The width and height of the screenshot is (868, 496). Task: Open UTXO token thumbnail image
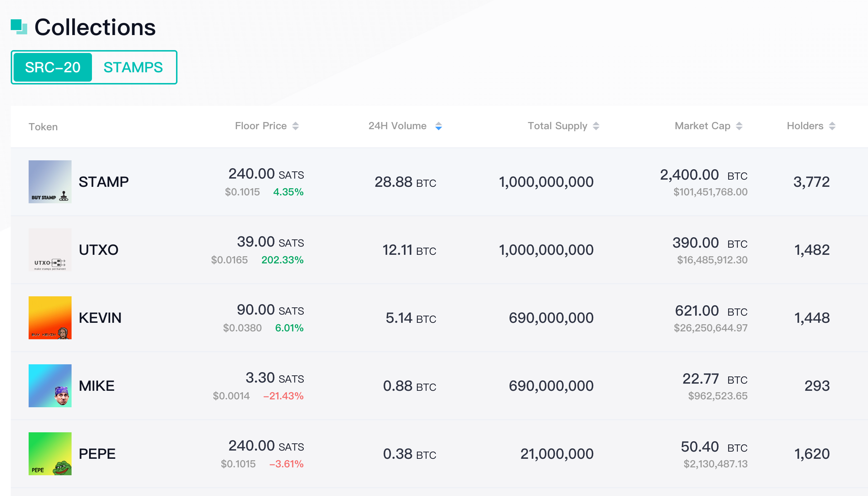pyautogui.click(x=50, y=250)
